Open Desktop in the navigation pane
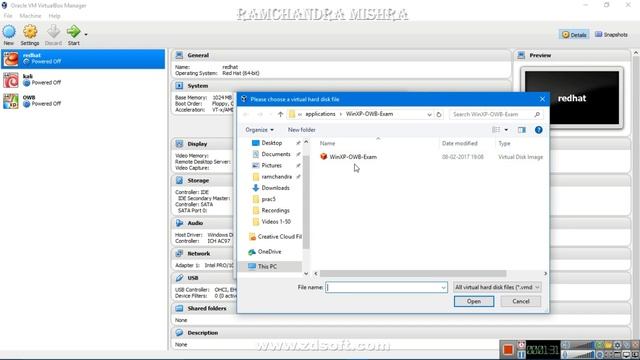 [271, 143]
